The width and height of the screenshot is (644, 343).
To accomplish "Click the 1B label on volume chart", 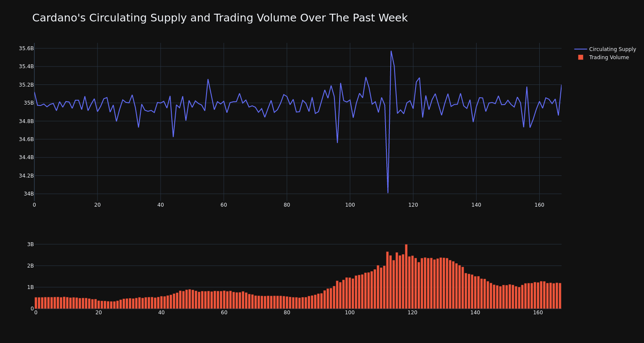I will click(30, 287).
